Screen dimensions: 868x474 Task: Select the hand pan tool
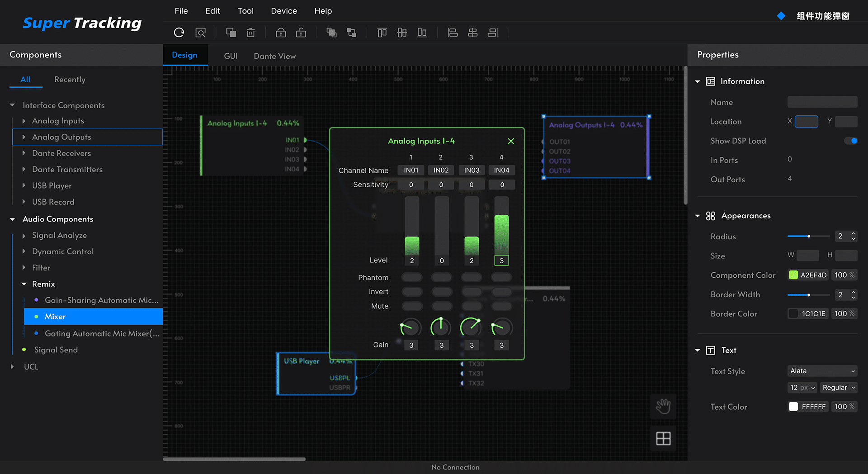[x=663, y=406]
